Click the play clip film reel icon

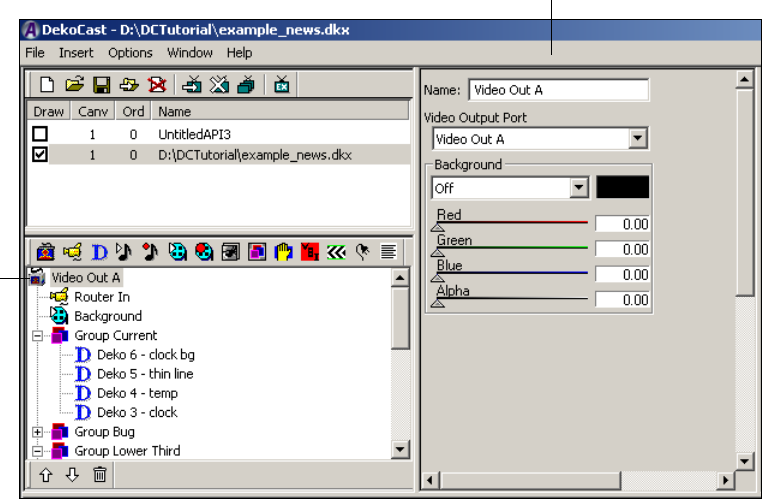coord(177,252)
